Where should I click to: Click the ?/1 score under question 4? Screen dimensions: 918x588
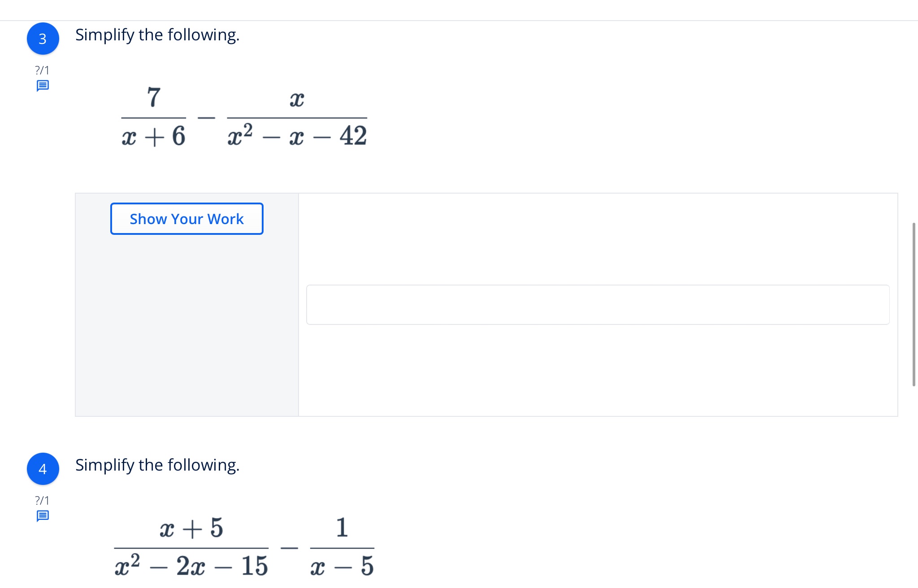coord(43,501)
